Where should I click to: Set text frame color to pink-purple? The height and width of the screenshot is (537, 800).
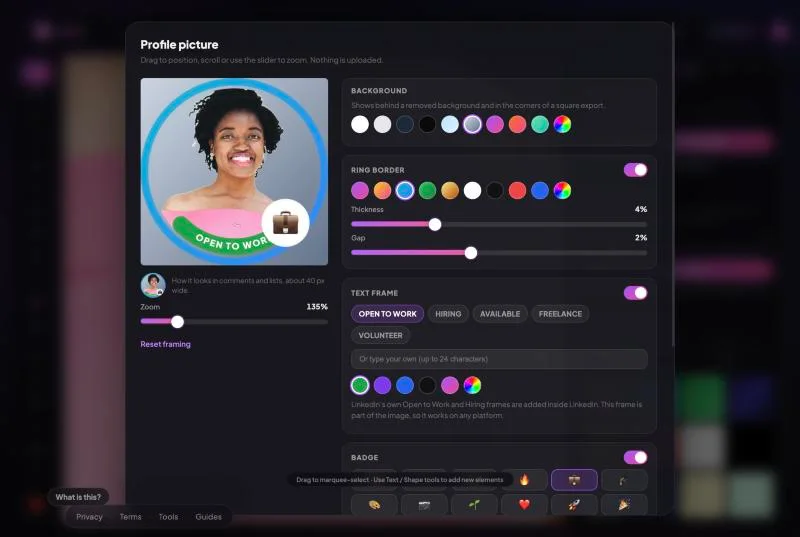(x=449, y=386)
